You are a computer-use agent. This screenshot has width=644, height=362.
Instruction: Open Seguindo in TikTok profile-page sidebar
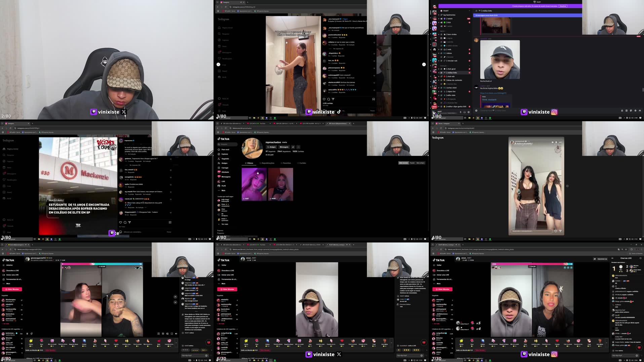[x=223, y=159]
